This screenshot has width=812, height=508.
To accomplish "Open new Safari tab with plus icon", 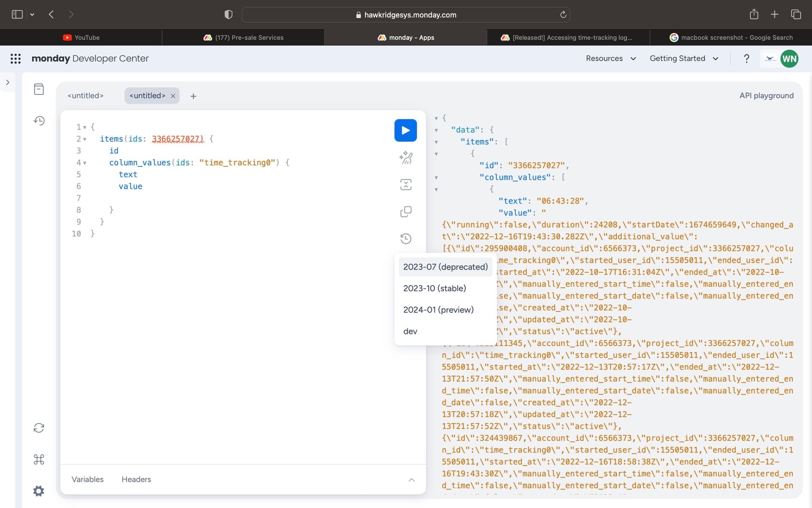I will pyautogui.click(x=774, y=14).
